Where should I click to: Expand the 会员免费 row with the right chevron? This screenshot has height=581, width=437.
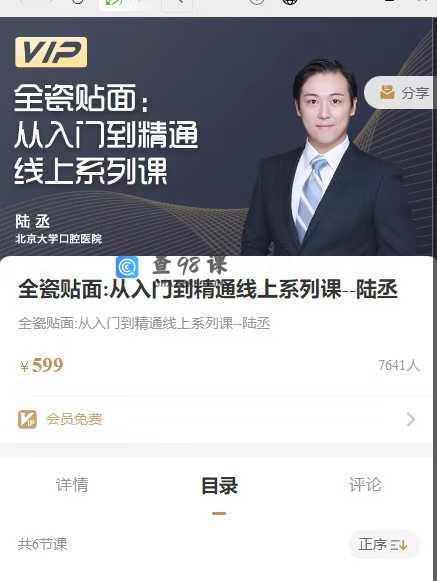[x=411, y=419]
